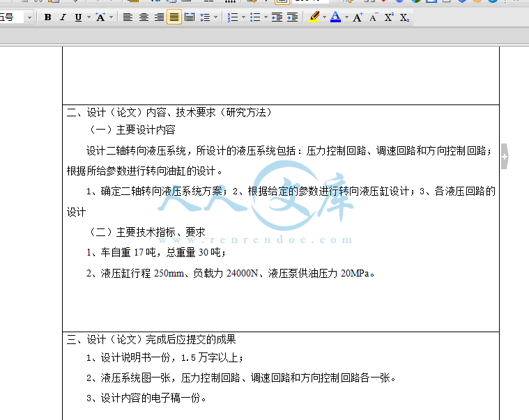
Task: Click the line "3、设计内容的电子稿一份。"
Action: coord(146,398)
